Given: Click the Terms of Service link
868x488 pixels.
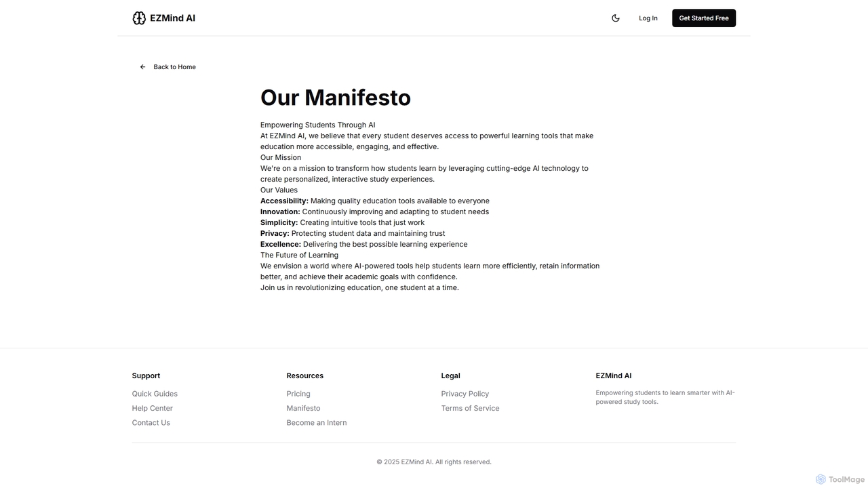Looking at the screenshot, I should 470,408.
